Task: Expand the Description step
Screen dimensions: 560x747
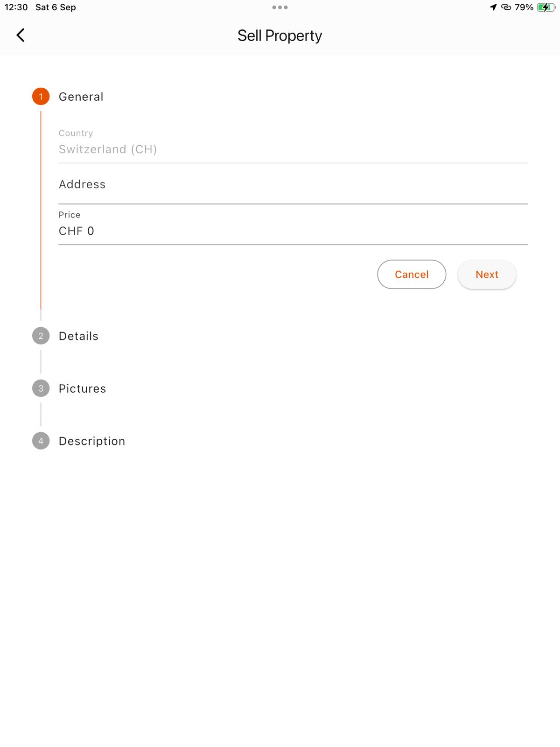Action: (92, 441)
